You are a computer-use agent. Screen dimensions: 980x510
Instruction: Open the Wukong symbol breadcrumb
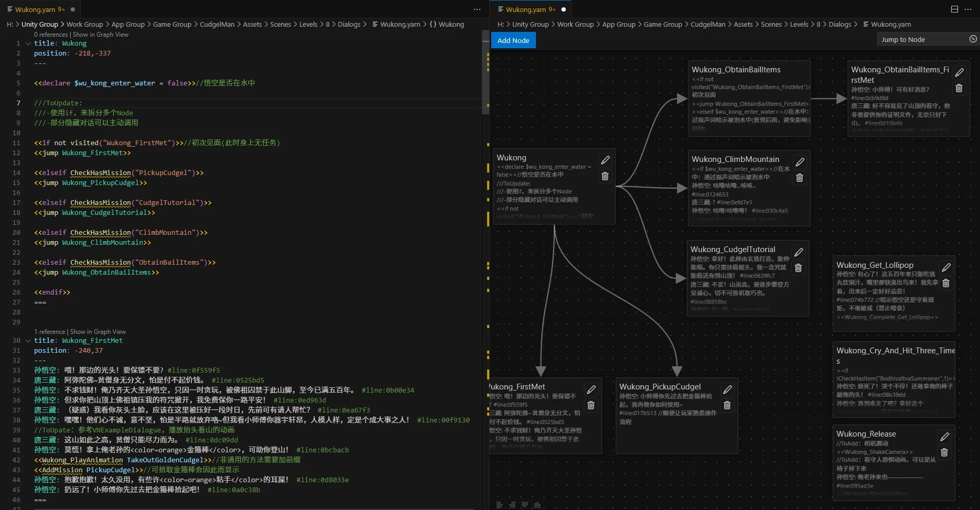(447, 24)
